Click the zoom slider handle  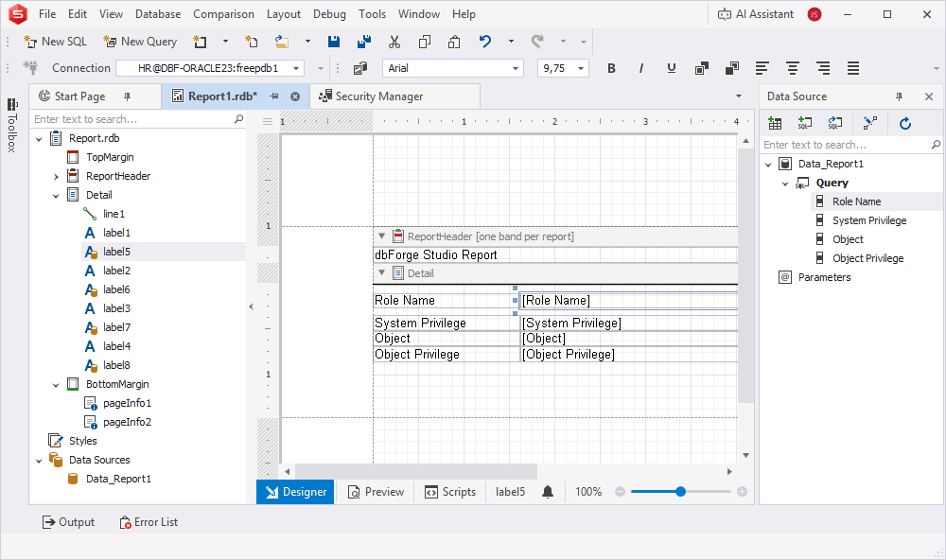(x=680, y=492)
